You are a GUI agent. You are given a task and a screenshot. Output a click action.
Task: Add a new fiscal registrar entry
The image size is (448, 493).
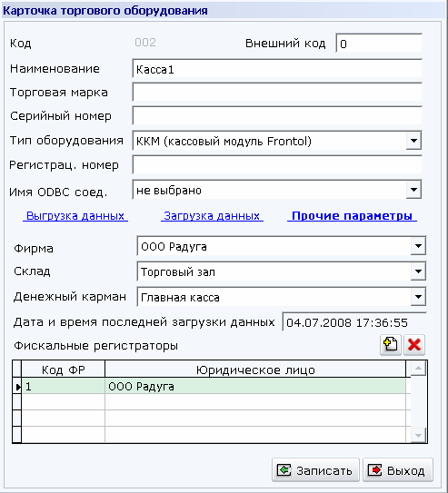391,345
